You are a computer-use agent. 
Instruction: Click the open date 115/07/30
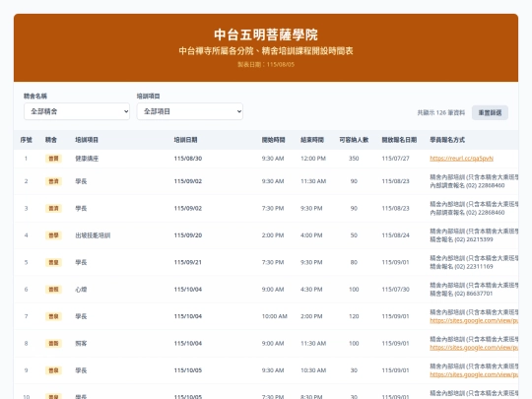click(x=396, y=290)
